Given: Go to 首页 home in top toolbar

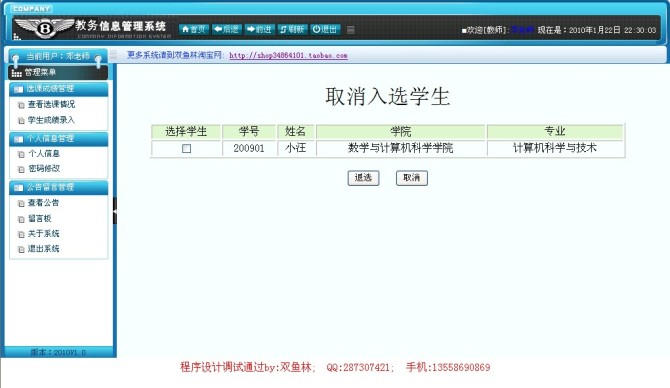Looking at the screenshot, I should pos(194,29).
